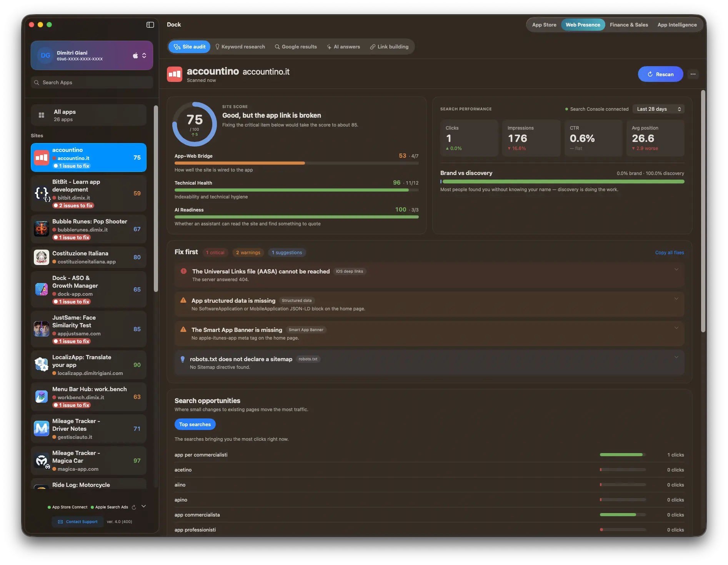Click the Dock ASO app icon
728x565 pixels.
tap(42, 289)
